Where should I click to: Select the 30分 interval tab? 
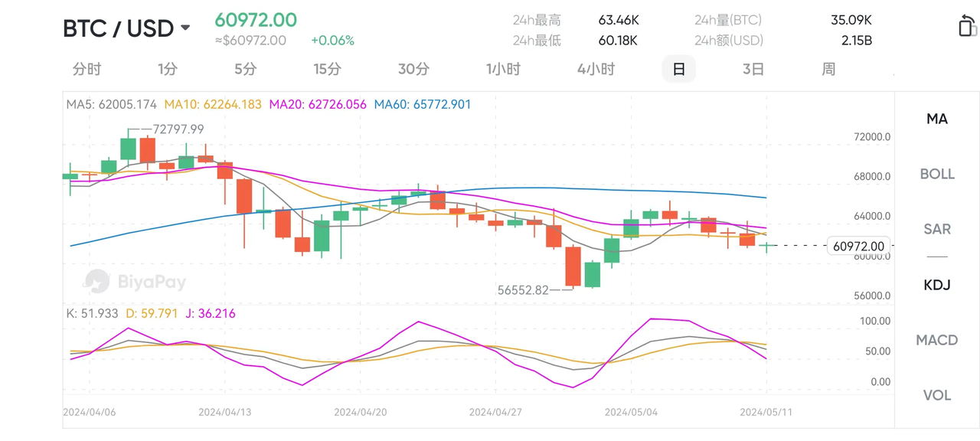tap(413, 69)
